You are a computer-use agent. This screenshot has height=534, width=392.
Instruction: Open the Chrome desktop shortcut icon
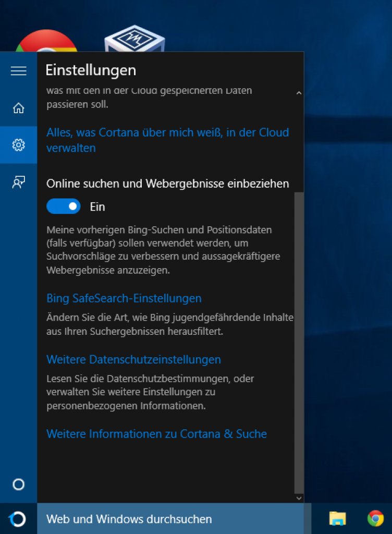[x=46, y=41]
